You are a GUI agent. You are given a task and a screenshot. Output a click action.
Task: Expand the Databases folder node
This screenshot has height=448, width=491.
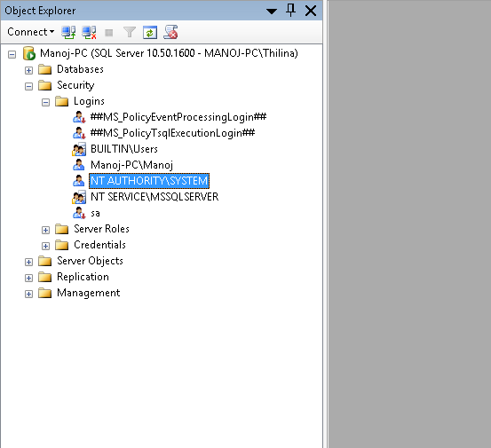[x=28, y=70]
